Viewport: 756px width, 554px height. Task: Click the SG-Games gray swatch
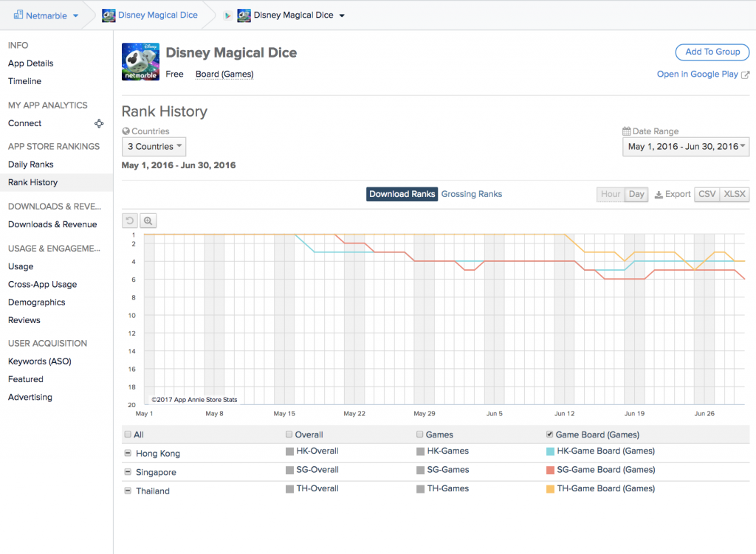point(420,470)
